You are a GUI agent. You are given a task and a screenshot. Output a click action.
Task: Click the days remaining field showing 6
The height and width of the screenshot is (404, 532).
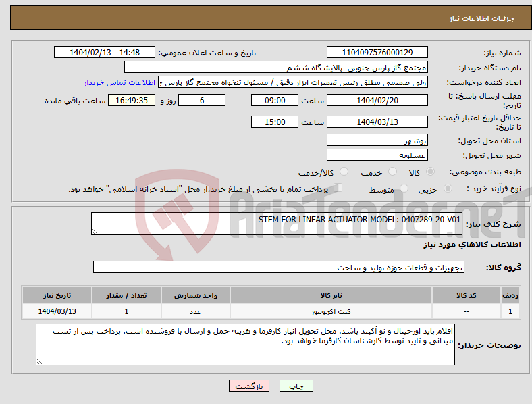[x=202, y=100]
